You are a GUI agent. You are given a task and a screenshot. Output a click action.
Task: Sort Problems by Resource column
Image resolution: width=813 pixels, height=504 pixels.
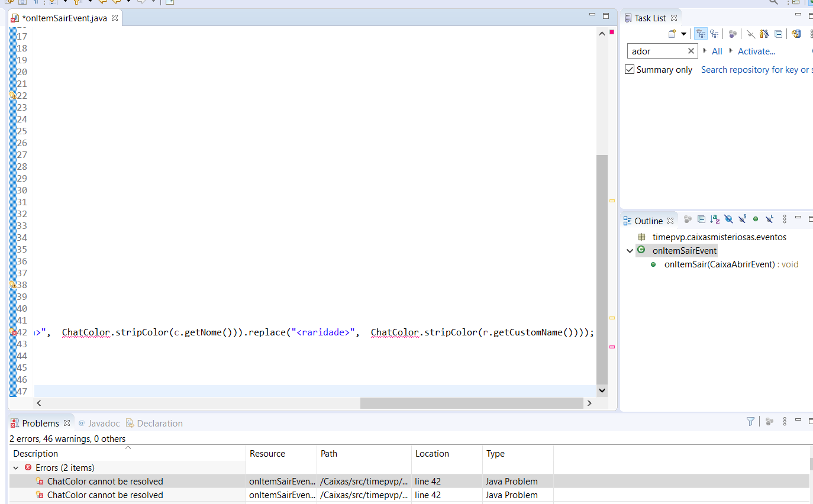point(282,454)
